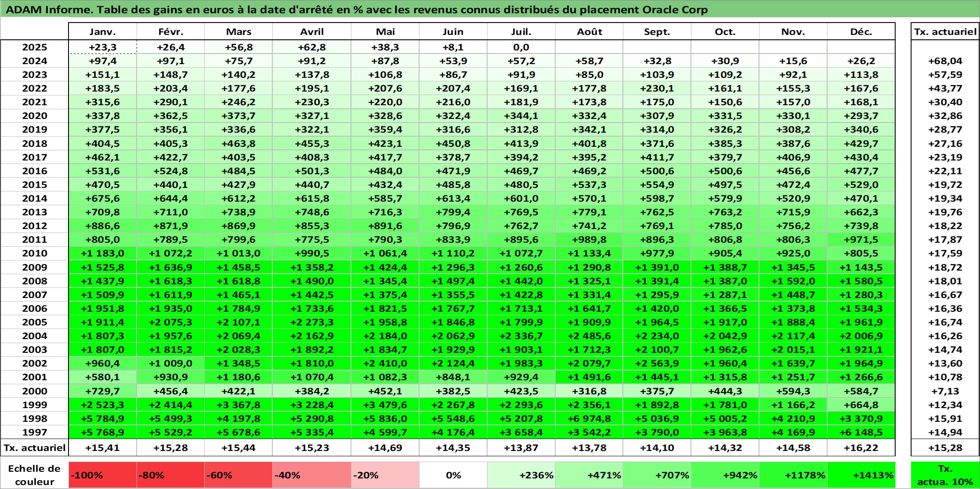
Task: Click cell +3 479,6 in 1999 row
Action: pyautogui.click(x=385, y=405)
